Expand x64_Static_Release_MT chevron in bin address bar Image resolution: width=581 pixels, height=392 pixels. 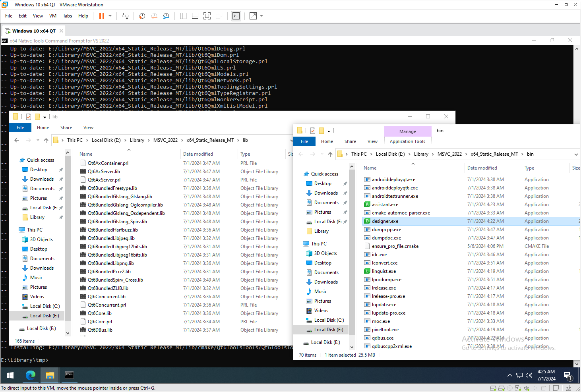point(523,154)
